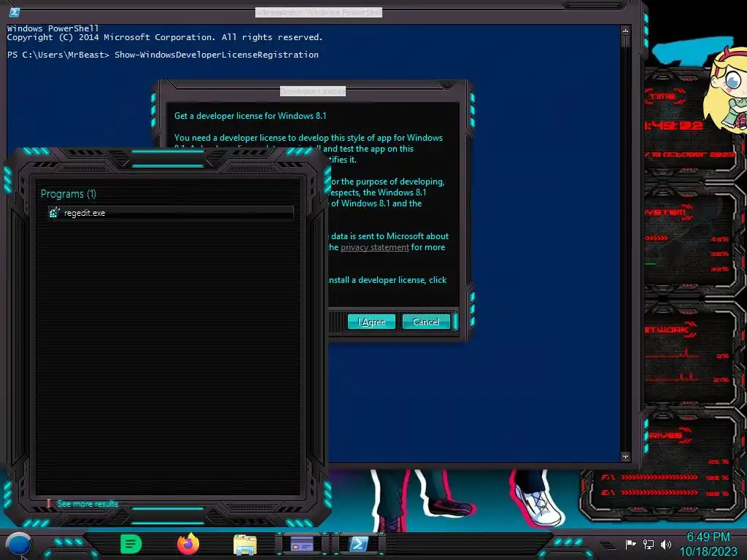The height and width of the screenshot is (560, 747).
Task: Open network status tray icon
Action: (648, 544)
